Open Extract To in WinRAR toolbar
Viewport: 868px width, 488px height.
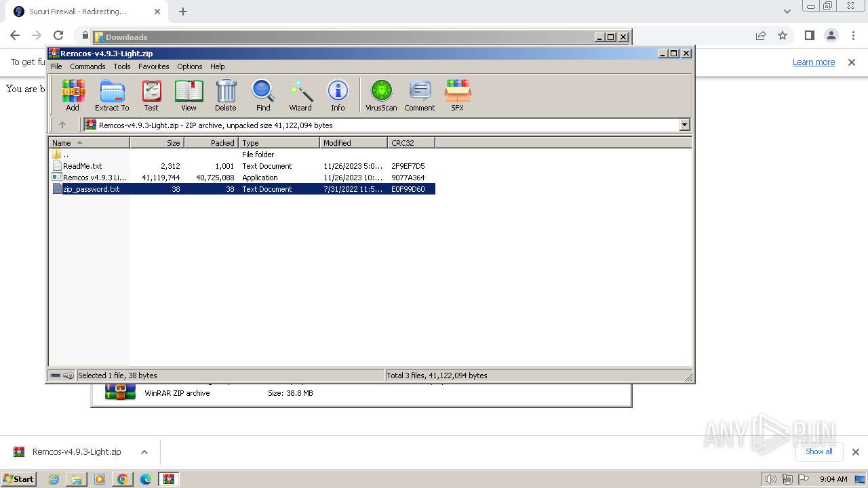[112, 95]
